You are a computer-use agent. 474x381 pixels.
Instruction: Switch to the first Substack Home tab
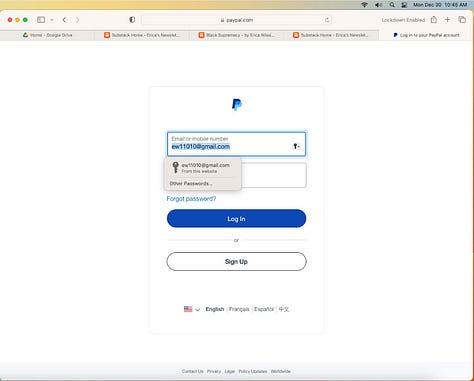pyautogui.click(x=142, y=35)
